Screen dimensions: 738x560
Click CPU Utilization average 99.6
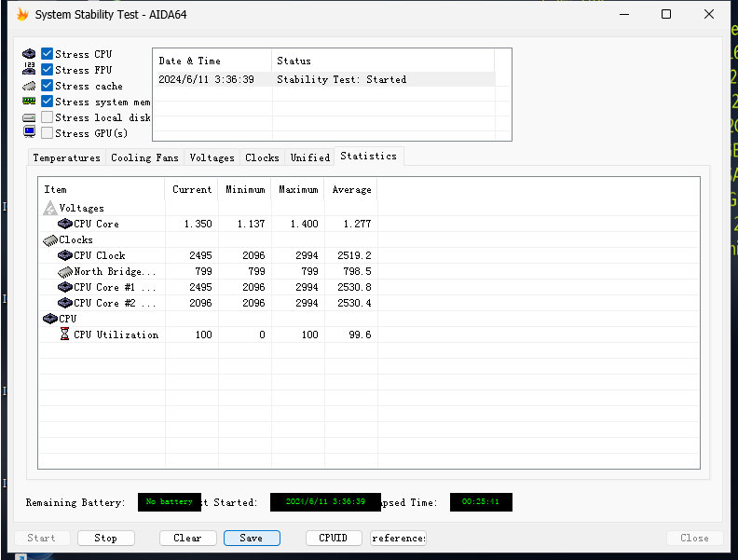[x=360, y=335]
